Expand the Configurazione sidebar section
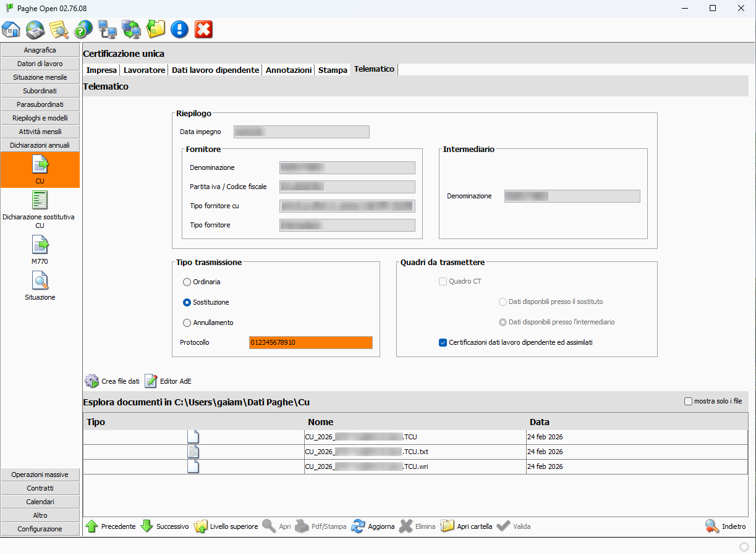Viewport: 756px width, 553px height. tap(40, 529)
